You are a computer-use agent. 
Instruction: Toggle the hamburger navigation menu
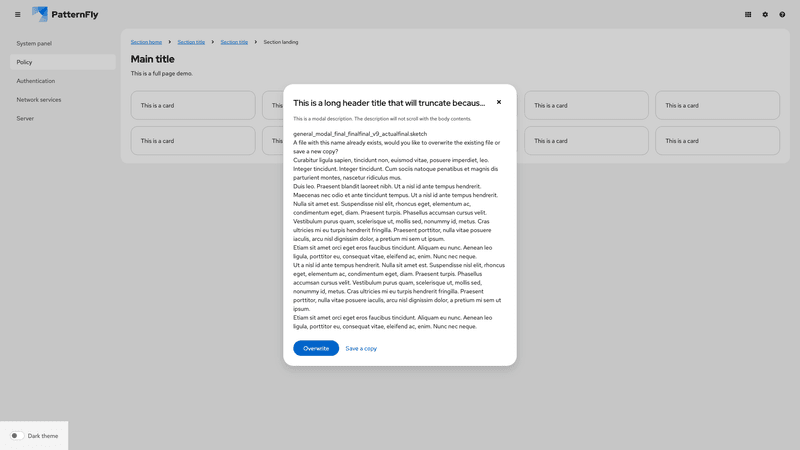coord(17,15)
